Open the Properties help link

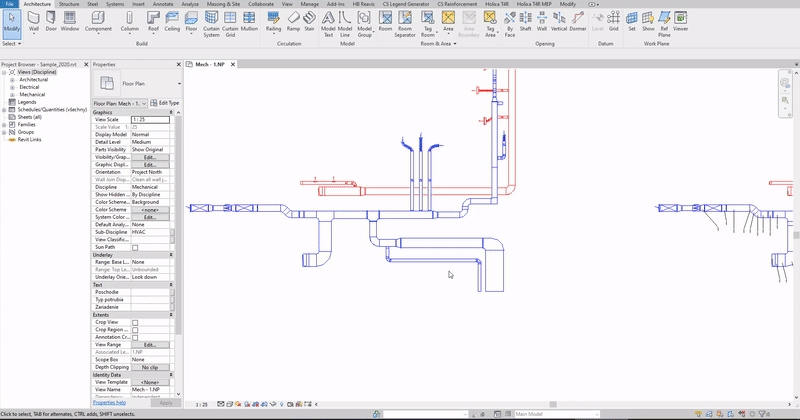pos(110,402)
